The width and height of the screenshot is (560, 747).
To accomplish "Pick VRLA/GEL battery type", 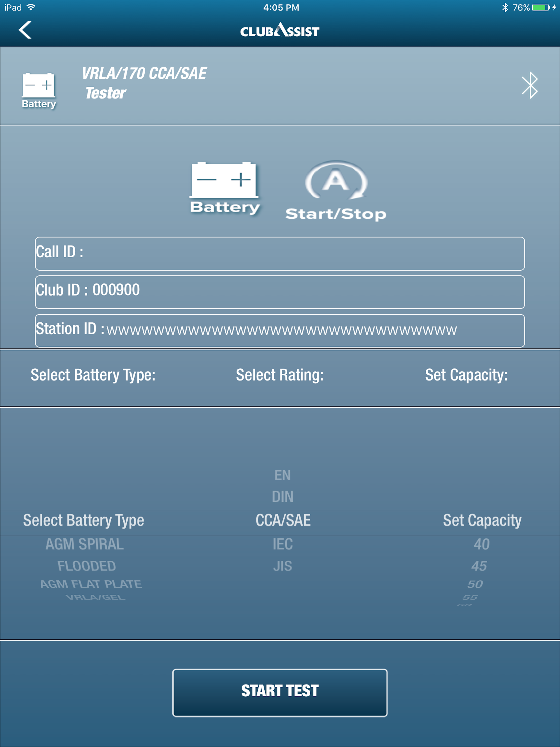I will [95, 597].
